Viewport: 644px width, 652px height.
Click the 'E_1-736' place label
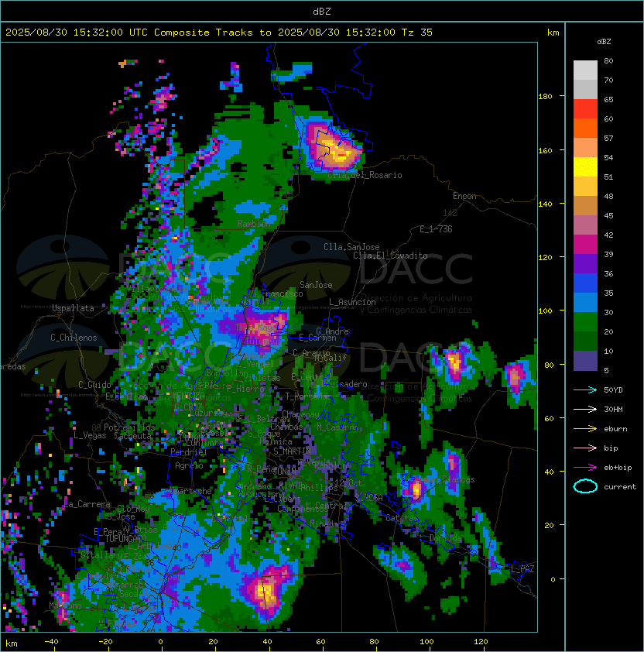436,229
